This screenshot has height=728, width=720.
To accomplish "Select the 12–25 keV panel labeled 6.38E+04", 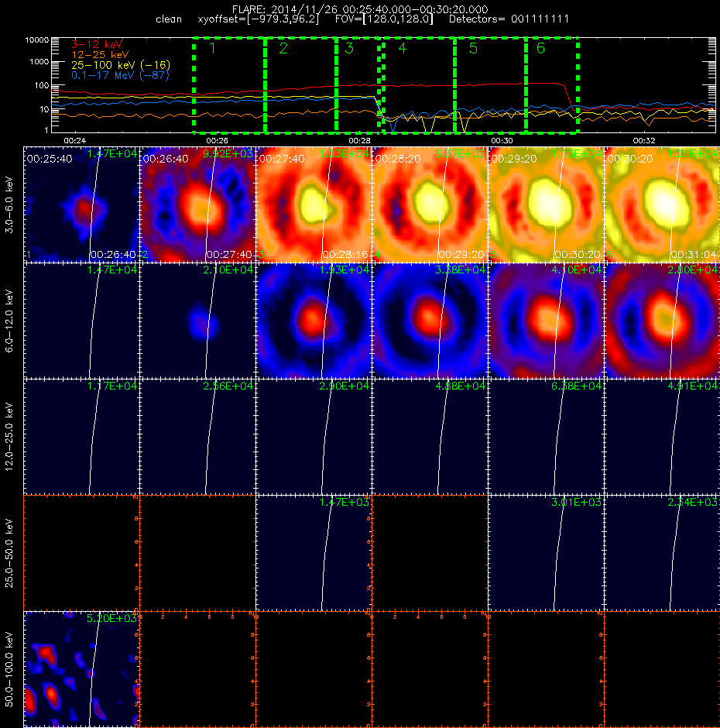I will tap(546, 437).
